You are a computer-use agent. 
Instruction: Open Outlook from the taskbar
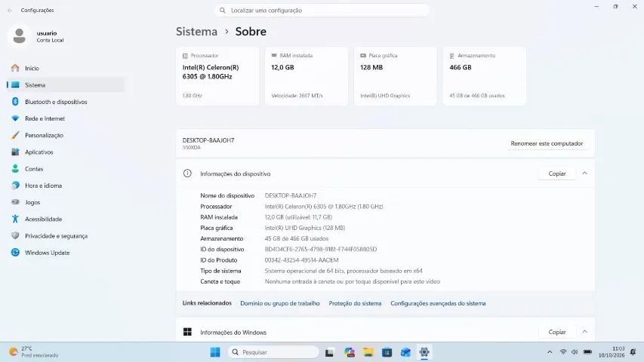(x=405, y=352)
